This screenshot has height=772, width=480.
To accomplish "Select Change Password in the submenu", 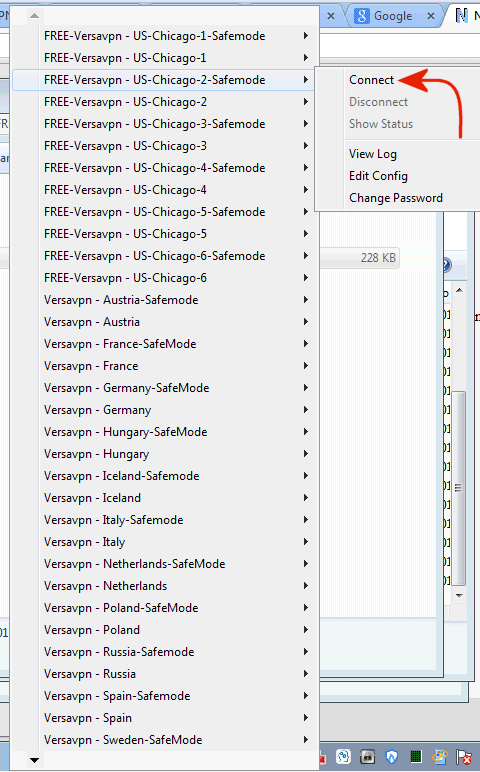I will (x=396, y=198).
